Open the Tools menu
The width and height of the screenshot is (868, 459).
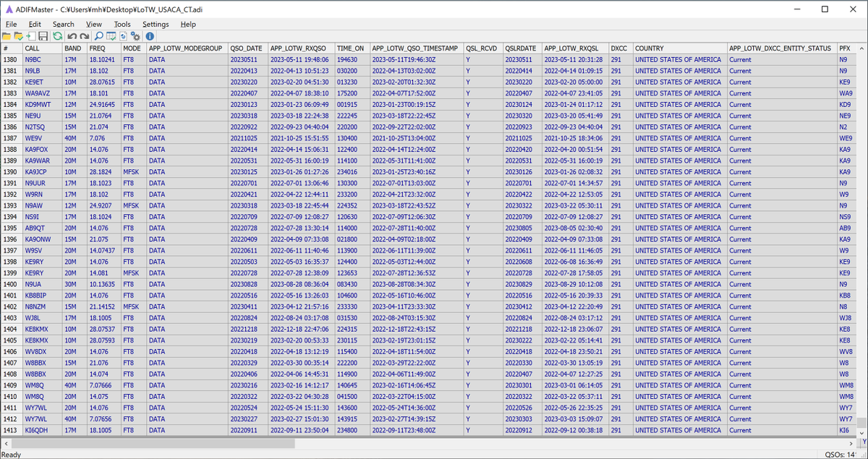122,24
